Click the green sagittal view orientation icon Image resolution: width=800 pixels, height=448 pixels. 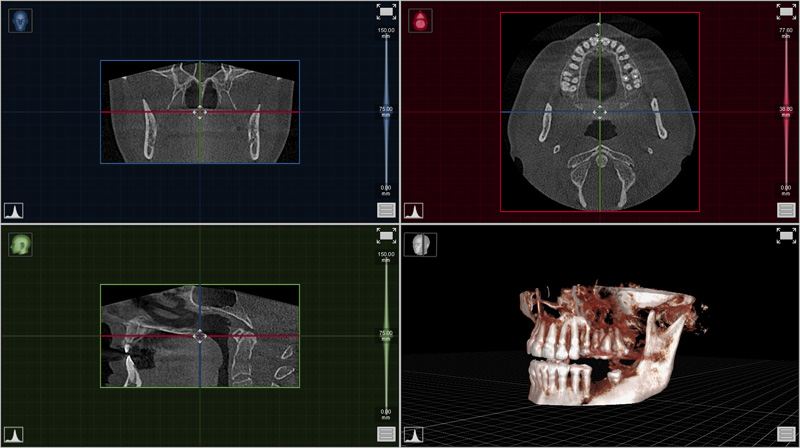20,245
